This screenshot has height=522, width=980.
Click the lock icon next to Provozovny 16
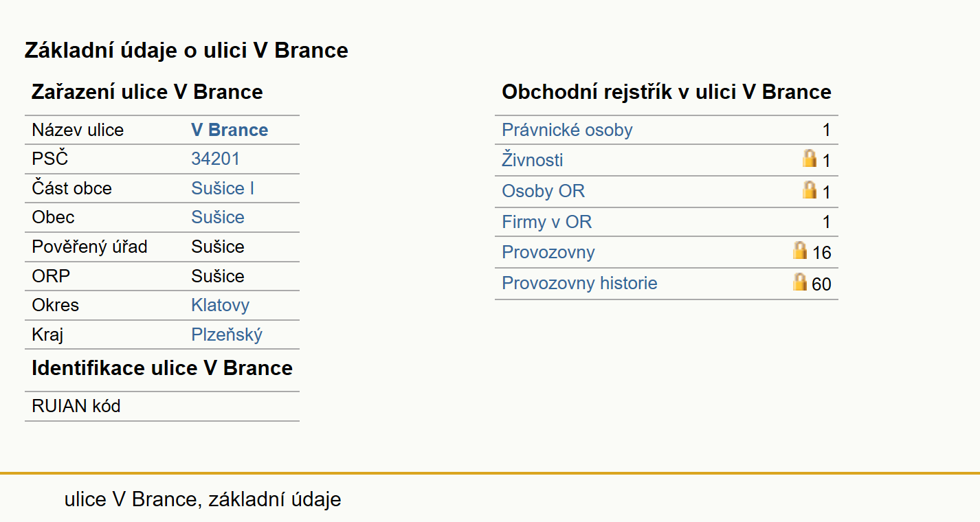coord(800,250)
